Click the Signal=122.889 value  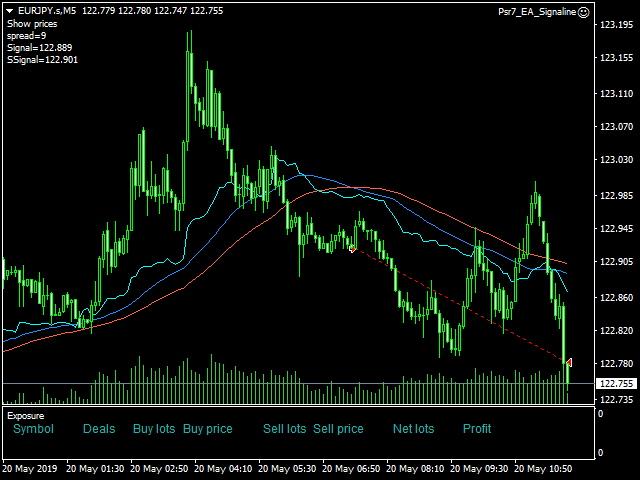(39, 48)
